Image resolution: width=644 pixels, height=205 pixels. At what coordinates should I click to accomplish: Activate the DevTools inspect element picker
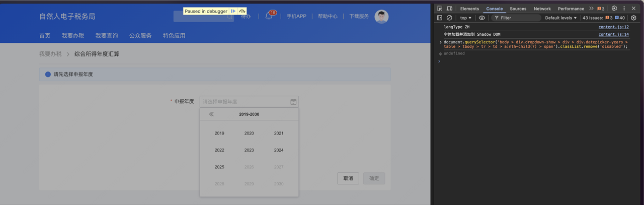pyautogui.click(x=440, y=9)
